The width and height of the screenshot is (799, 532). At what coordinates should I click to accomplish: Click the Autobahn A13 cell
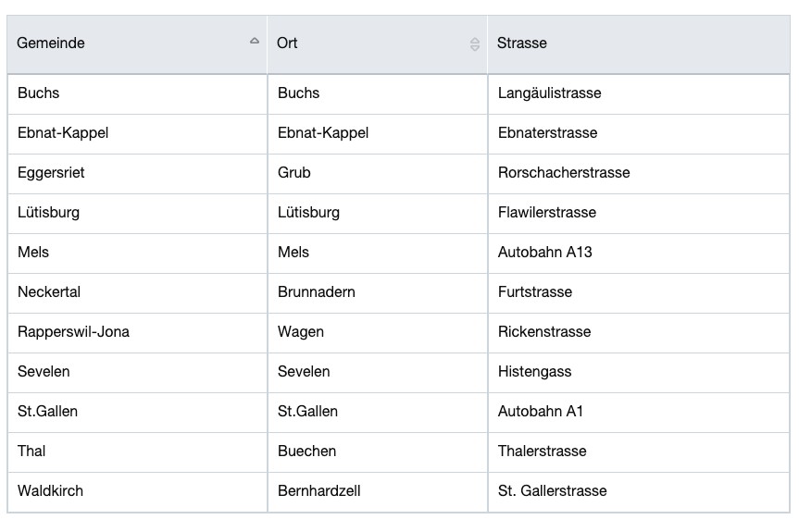point(639,253)
